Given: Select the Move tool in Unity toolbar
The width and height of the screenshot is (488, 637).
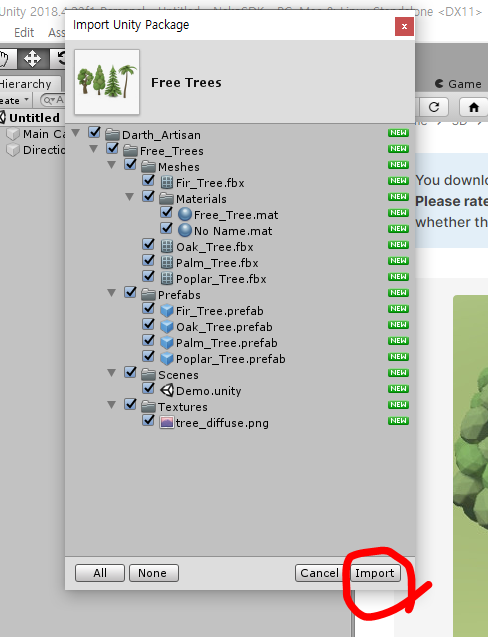Looking at the screenshot, I should [33, 59].
